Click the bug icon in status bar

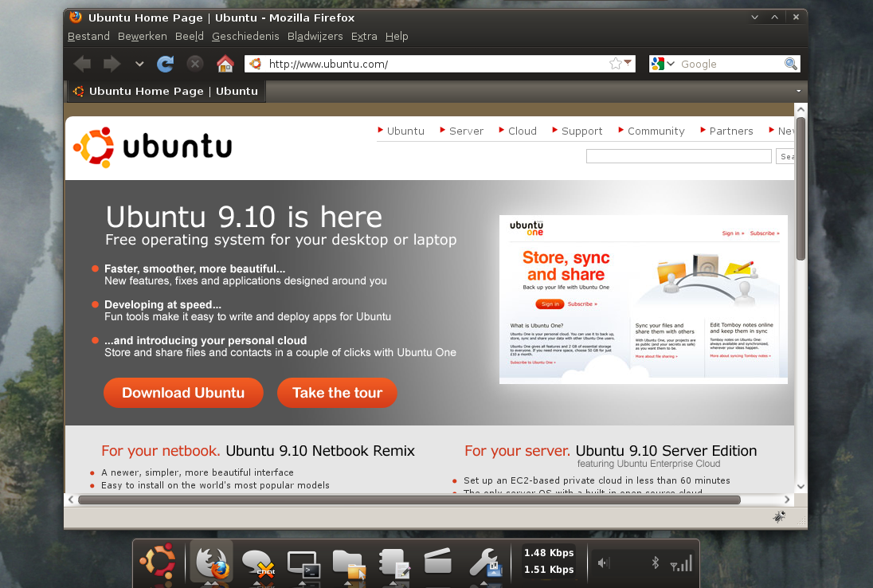[x=779, y=517]
